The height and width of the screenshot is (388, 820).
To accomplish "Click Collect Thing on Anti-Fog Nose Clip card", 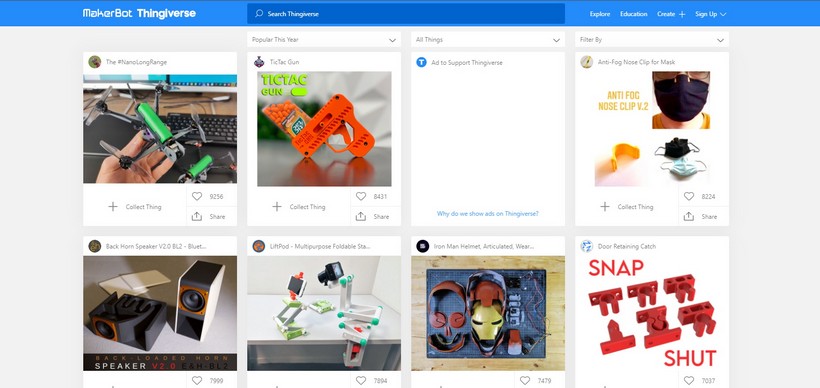I will click(635, 207).
